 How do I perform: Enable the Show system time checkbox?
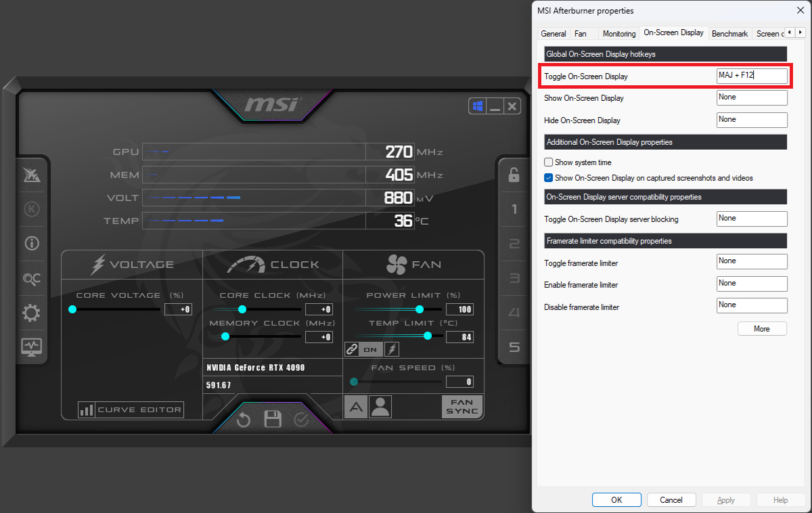(x=548, y=162)
